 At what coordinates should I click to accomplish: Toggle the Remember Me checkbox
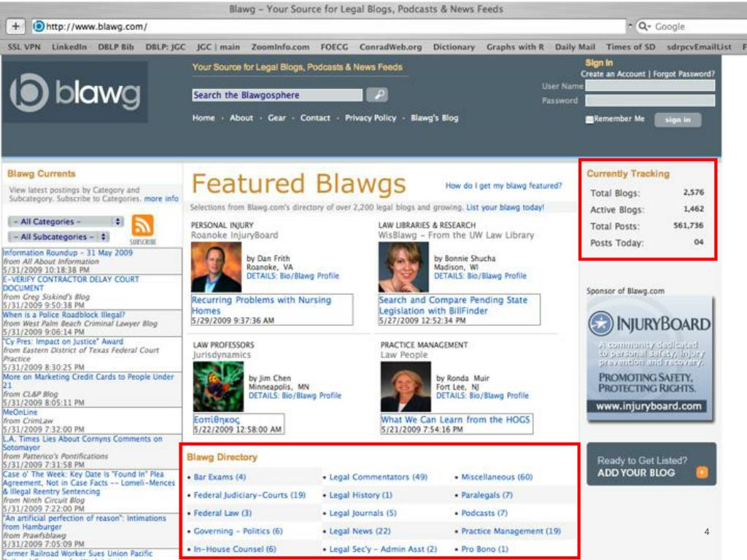click(x=589, y=120)
